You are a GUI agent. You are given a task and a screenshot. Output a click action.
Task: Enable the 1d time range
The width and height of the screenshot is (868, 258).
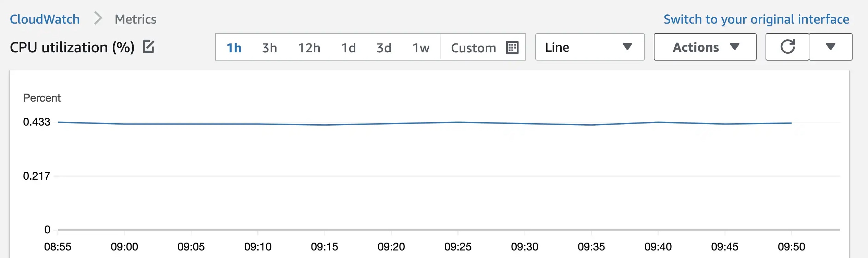tap(349, 48)
